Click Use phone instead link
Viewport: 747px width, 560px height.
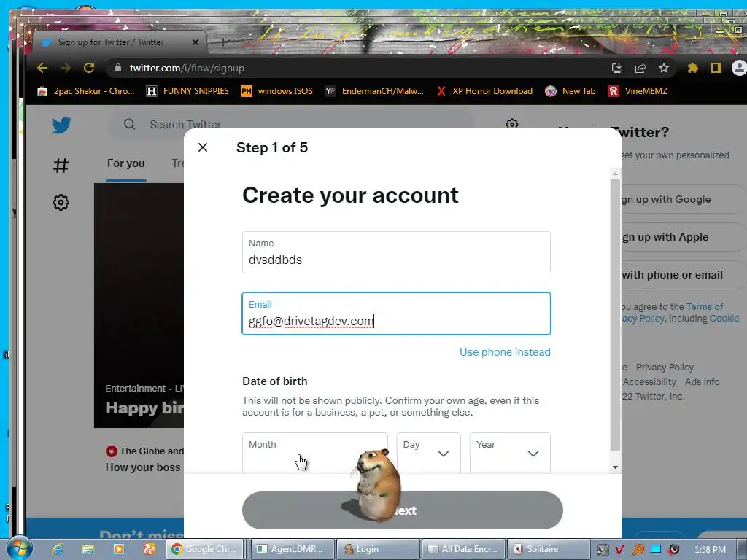(x=505, y=352)
